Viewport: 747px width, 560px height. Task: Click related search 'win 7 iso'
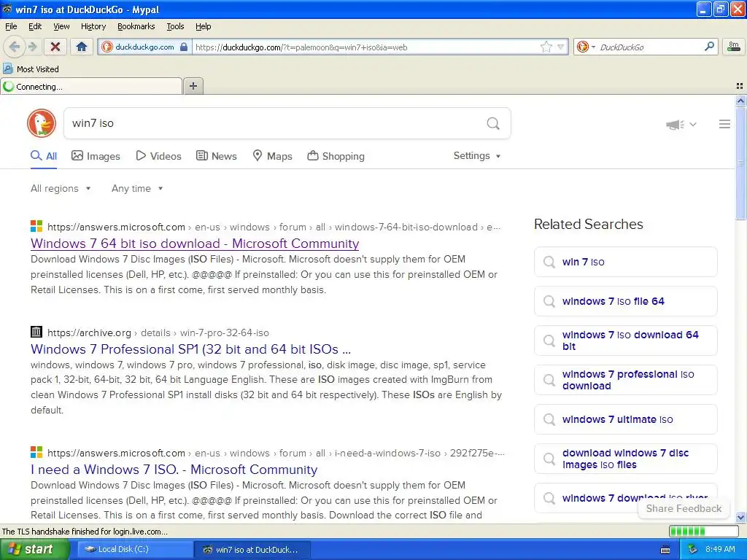pyautogui.click(x=625, y=262)
